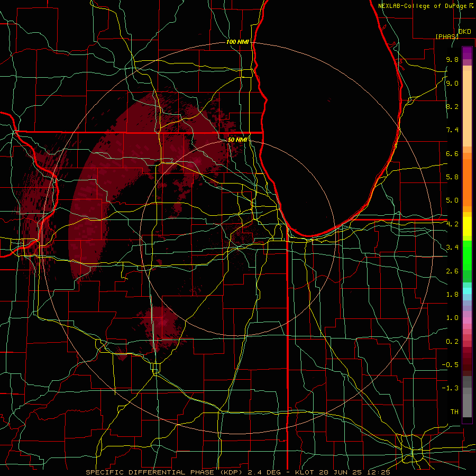Click the 9.0 scale value

pos(452,83)
